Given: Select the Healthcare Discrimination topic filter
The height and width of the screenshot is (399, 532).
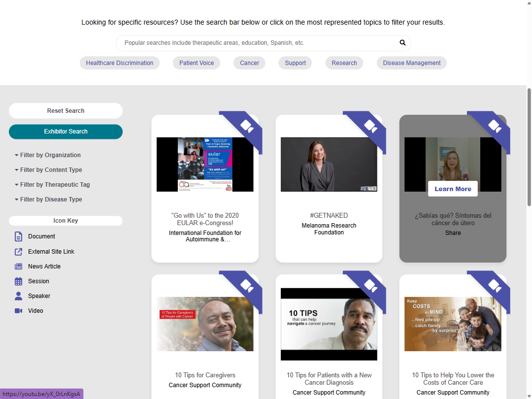Looking at the screenshot, I should pyautogui.click(x=120, y=63).
